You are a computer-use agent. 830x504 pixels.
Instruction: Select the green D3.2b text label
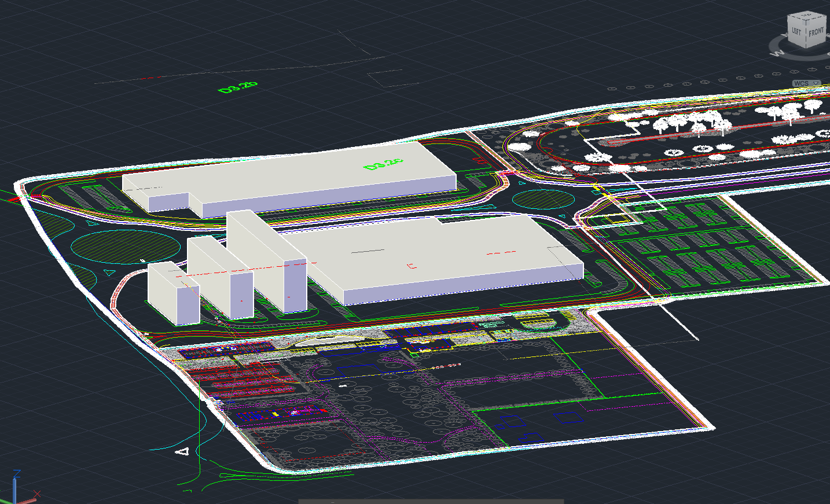click(238, 87)
